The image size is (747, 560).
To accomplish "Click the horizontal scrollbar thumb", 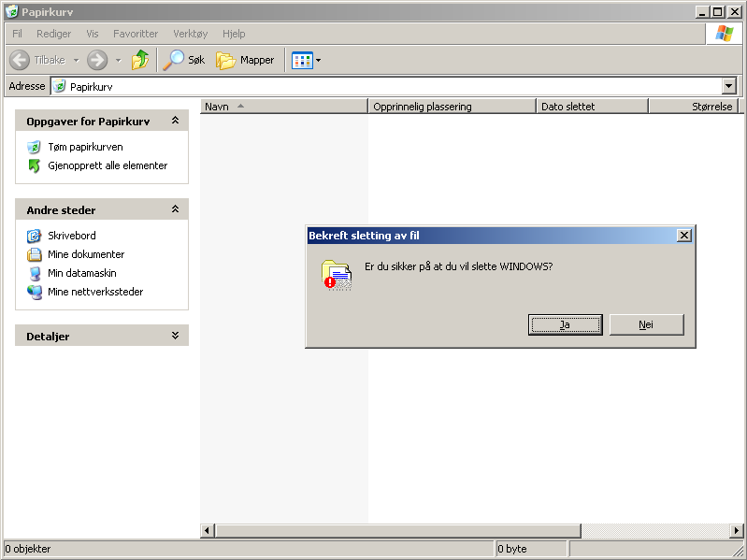I will coord(397,530).
